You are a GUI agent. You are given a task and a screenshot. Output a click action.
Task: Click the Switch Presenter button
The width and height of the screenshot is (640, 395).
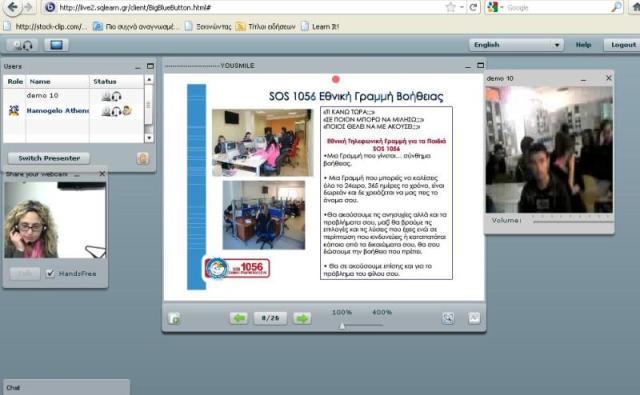click(49, 158)
